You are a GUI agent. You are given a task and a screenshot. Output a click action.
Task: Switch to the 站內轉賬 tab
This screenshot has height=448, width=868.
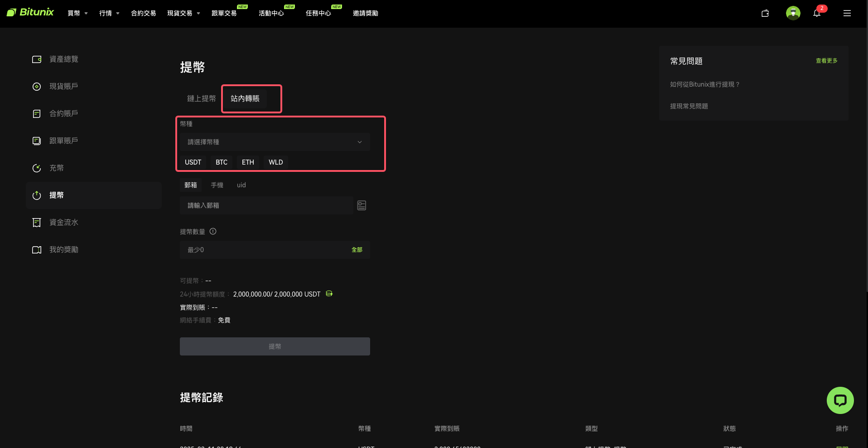[245, 98]
